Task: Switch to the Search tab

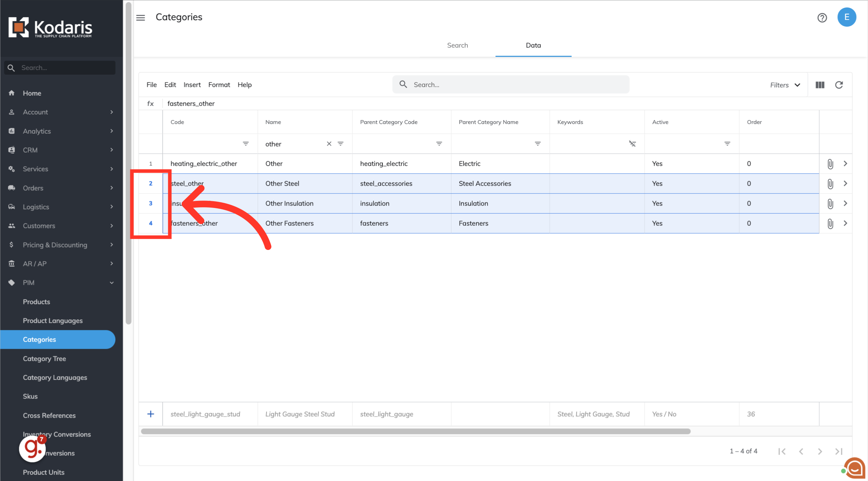Action: pyautogui.click(x=457, y=45)
